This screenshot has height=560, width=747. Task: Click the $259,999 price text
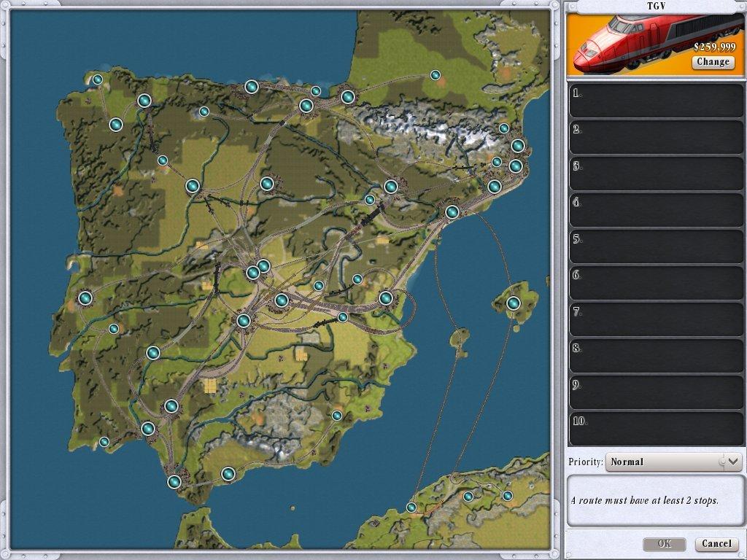click(714, 47)
